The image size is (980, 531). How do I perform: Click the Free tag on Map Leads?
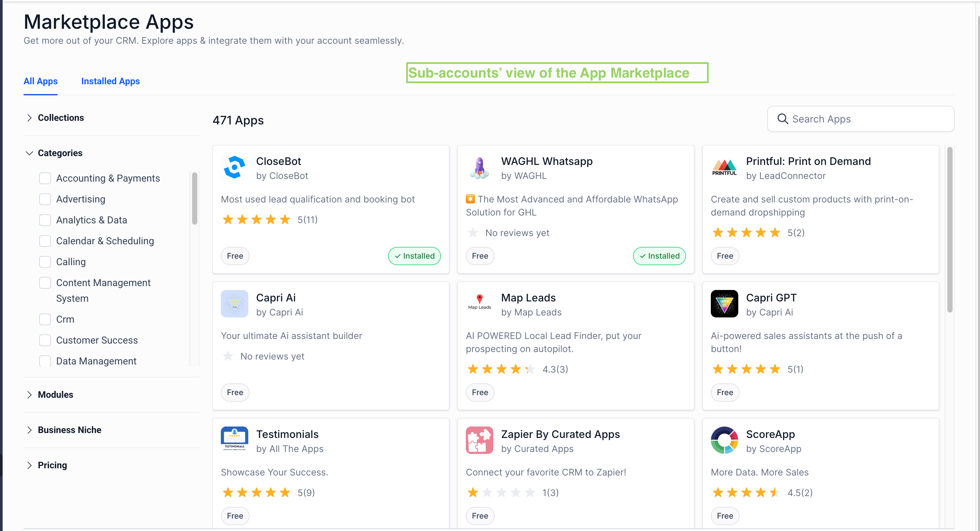(x=480, y=393)
